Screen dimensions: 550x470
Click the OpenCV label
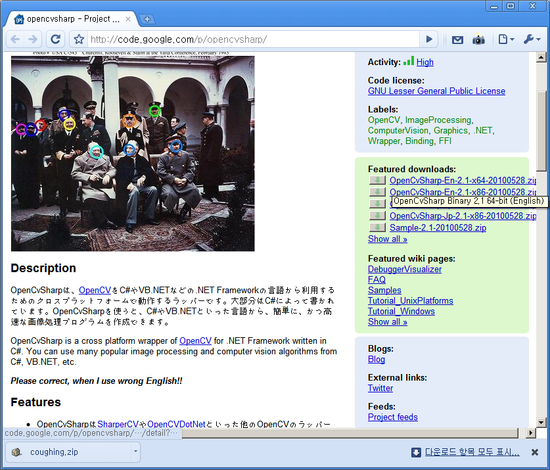(x=383, y=120)
